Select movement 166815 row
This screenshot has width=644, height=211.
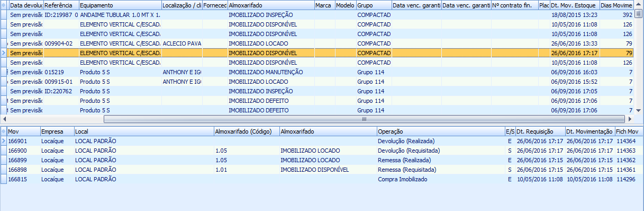click(x=322, y=179)
